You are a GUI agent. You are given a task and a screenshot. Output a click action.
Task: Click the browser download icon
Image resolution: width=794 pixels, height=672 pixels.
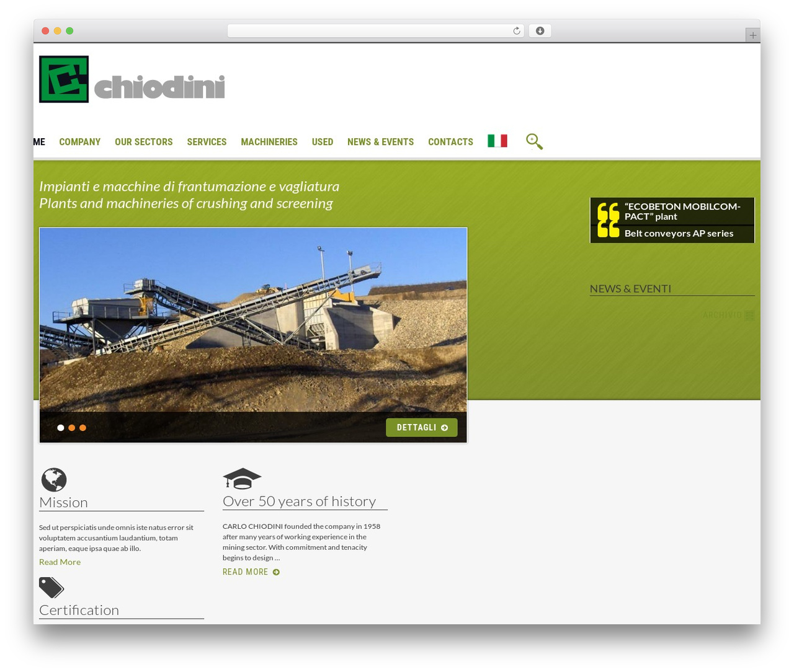pyautogui.click(x=540, y=31)
